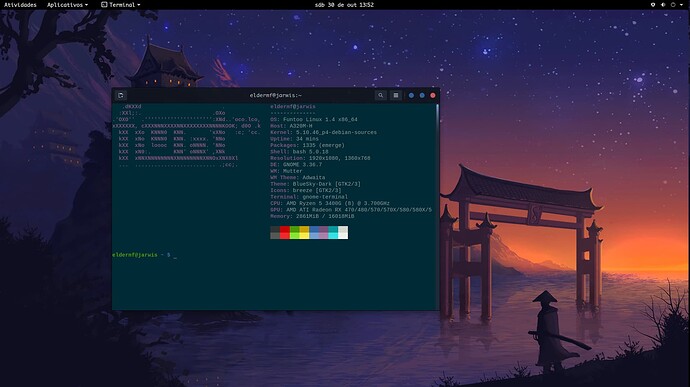
Task: Click the 'Host: A320M-H' line
Action: (291, 126)
